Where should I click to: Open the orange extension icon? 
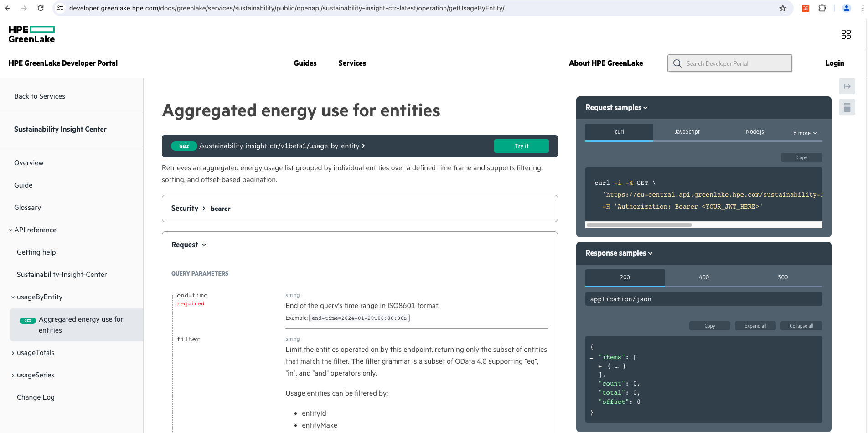point(806,8)
